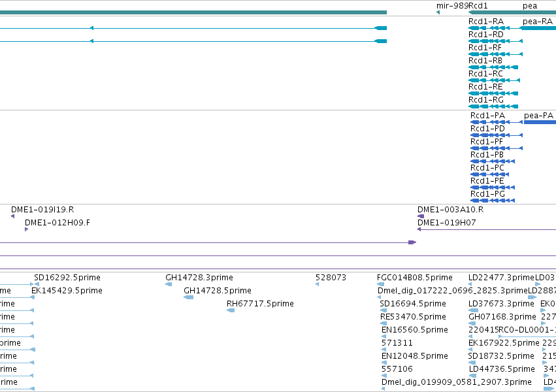Click the RH67717.5prime EST block glyph
The image size is (556, 392).
(231, 310)
